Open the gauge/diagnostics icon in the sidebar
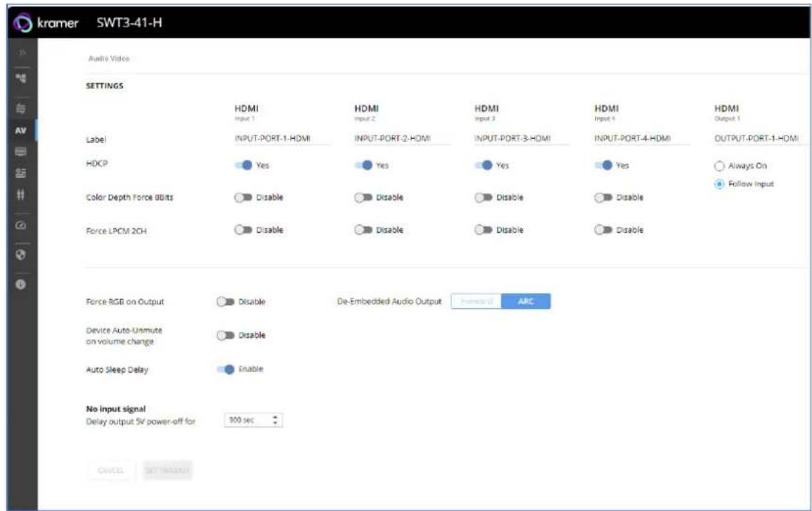Viewport: 812px width, 511px height. tap(21, 225)
